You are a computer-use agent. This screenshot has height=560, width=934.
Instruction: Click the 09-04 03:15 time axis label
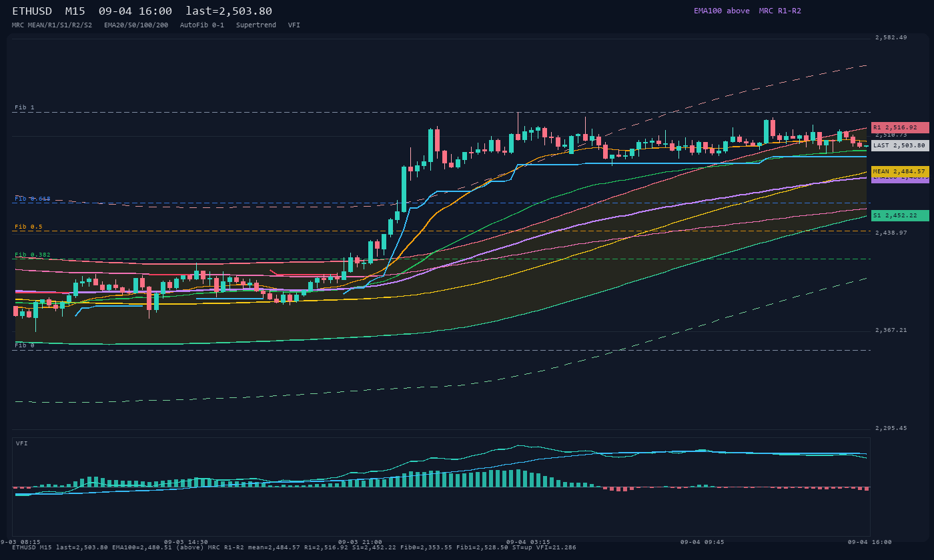click(528, 542)
